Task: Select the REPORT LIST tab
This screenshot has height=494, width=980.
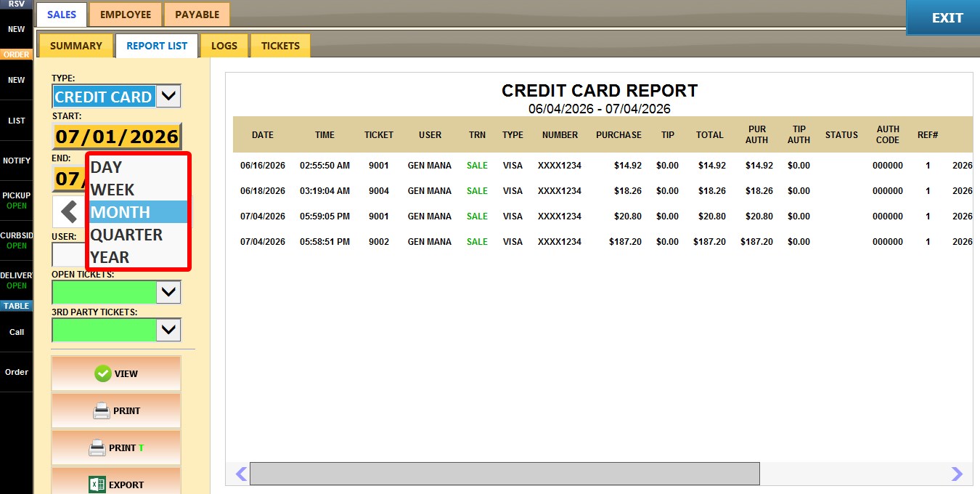Action: 157,46
